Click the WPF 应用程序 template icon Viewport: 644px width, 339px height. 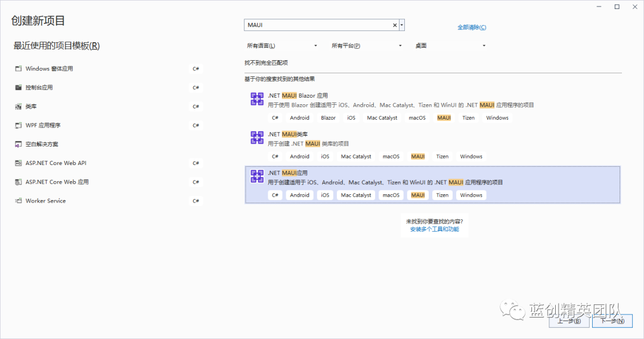point(18,125)
